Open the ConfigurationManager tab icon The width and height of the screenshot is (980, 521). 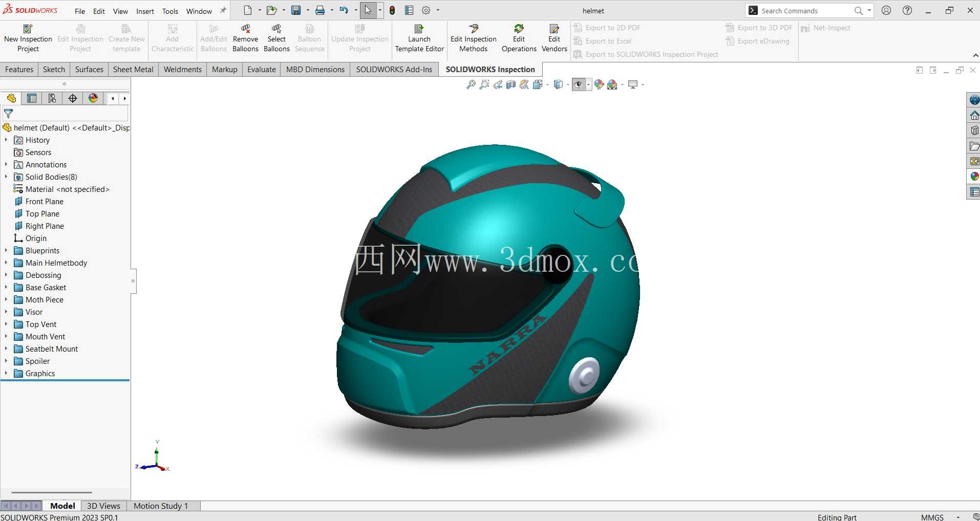(x=52, y=98)
